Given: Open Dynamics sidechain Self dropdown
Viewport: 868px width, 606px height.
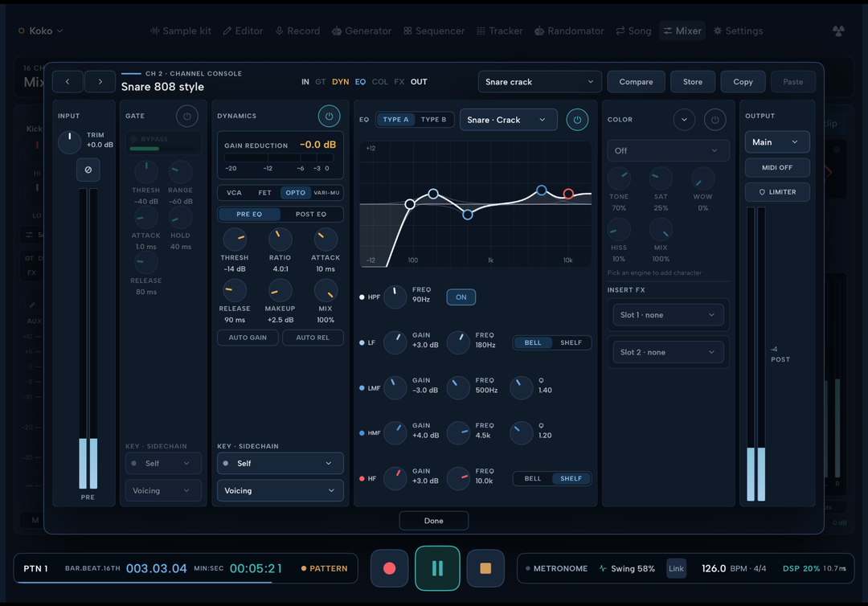Looking at the screenshot, I should point(280,463).
